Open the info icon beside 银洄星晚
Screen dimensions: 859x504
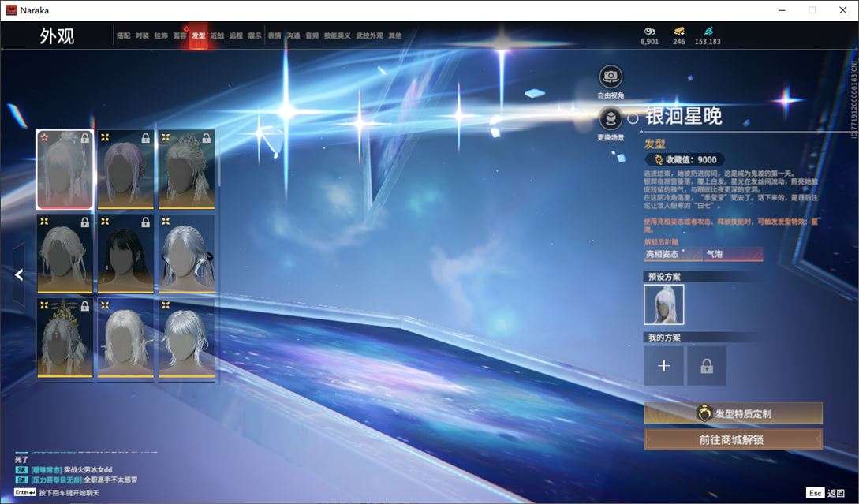click(x=633, y=118)
